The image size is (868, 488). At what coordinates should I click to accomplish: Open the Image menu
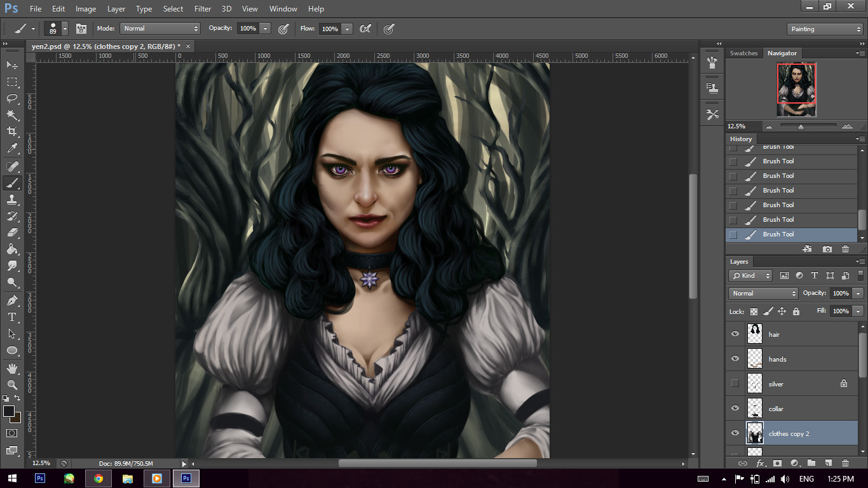tap(86, 9)
